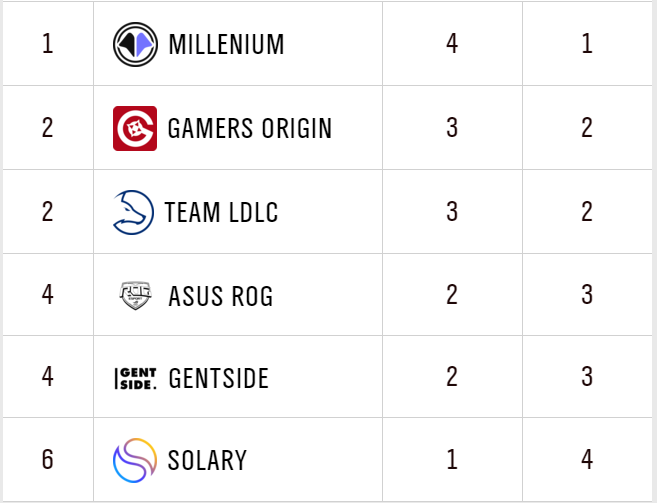Screen dimensions: 657x503
Task: Click the Gamers Origin red logo
Action: pos(135,128)
